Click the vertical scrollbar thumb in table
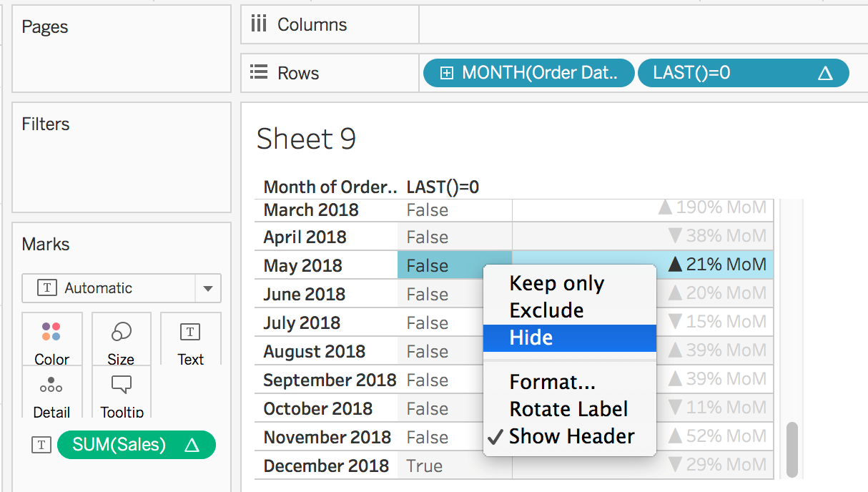 (x=791, y=449)
